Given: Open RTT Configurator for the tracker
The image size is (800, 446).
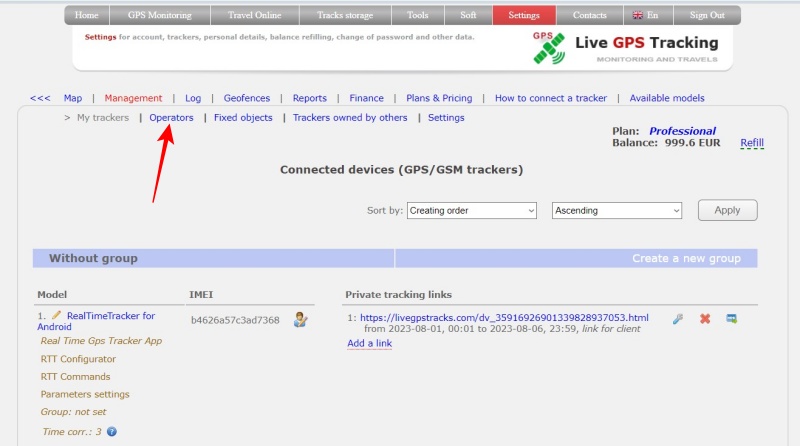Looking at the screenshot, I should pos(78,359).
